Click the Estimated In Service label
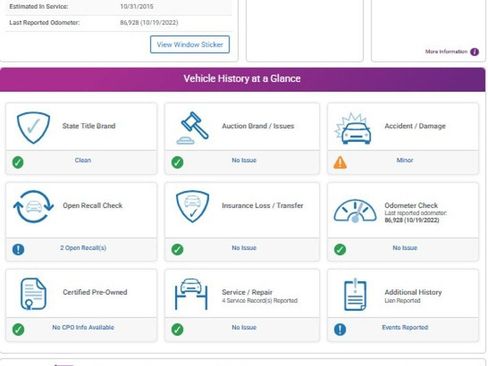 click(x=39, y=6)
